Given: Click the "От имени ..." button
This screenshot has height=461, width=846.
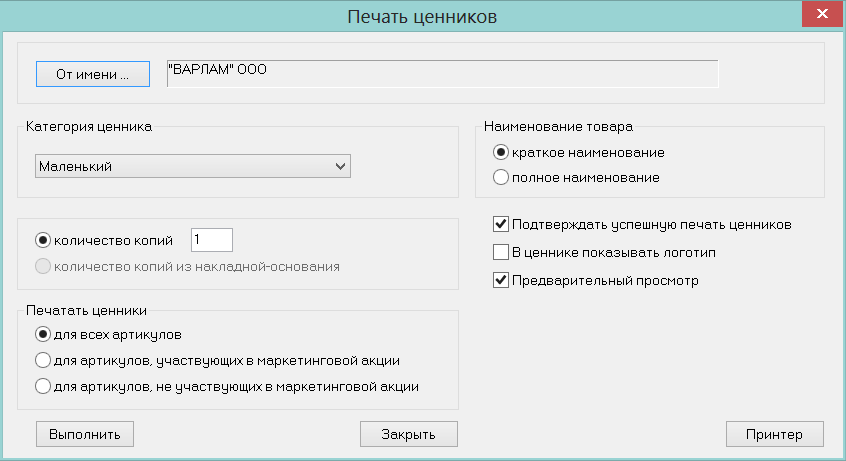Looking at the screenshot, I should (93, 74).
